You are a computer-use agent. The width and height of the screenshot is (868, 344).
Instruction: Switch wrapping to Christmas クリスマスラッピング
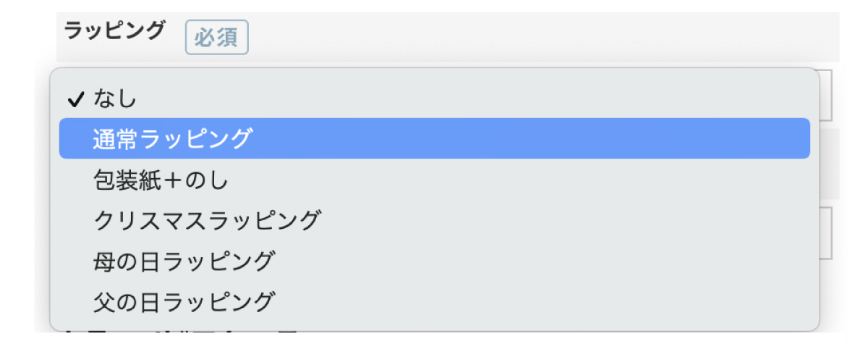coord(207,219)
